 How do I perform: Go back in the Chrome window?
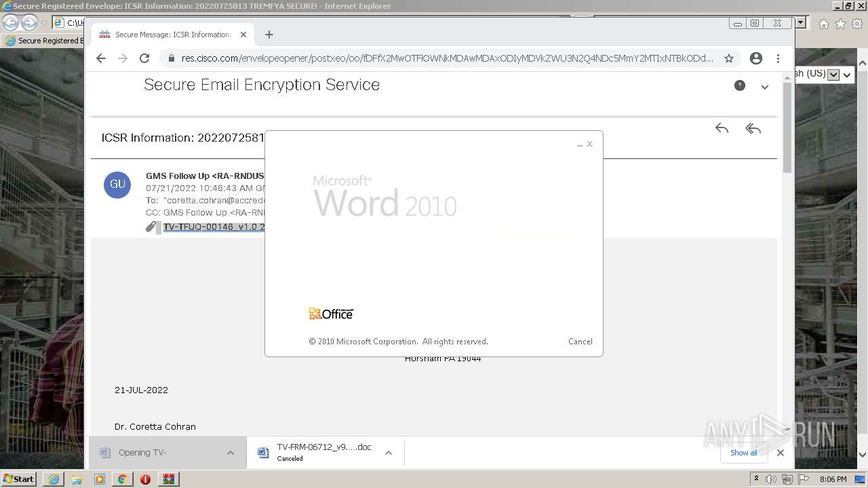pyautogui.click(x=101, y=58)
